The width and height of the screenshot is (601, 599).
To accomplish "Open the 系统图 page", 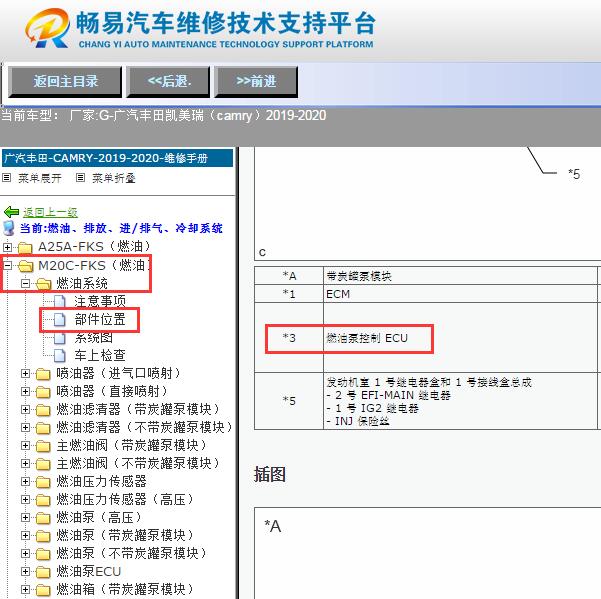I will click(94, 337).
